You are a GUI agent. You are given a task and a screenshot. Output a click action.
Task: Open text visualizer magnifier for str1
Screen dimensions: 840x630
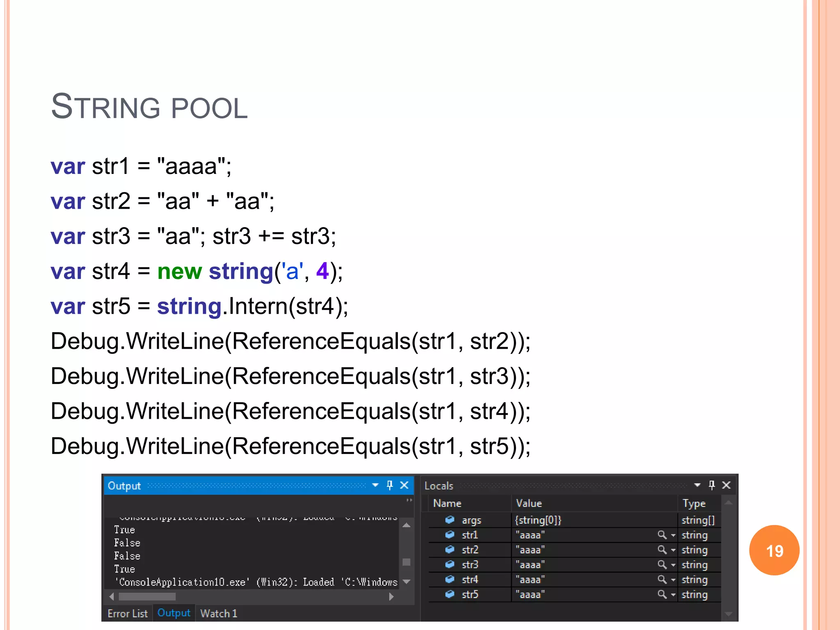tap(662, 535)
